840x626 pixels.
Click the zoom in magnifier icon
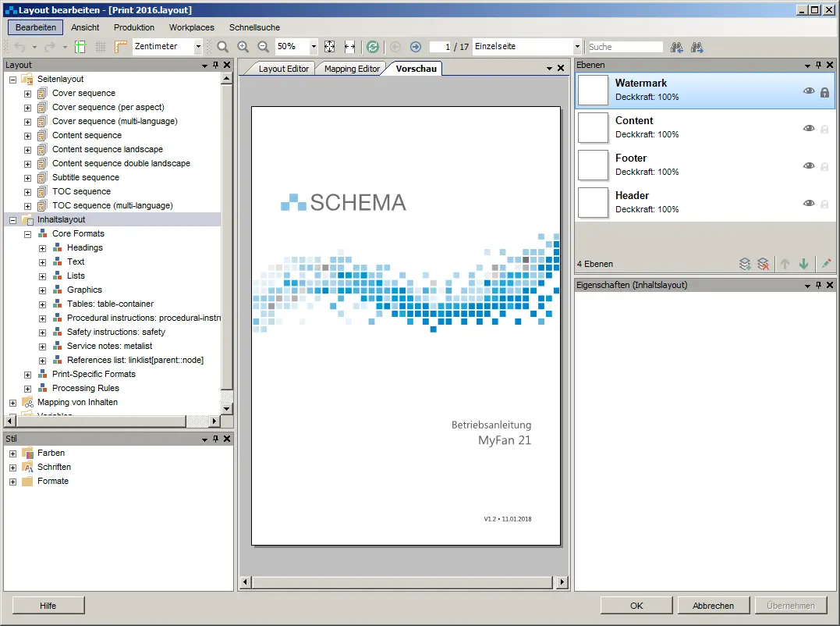243,47
